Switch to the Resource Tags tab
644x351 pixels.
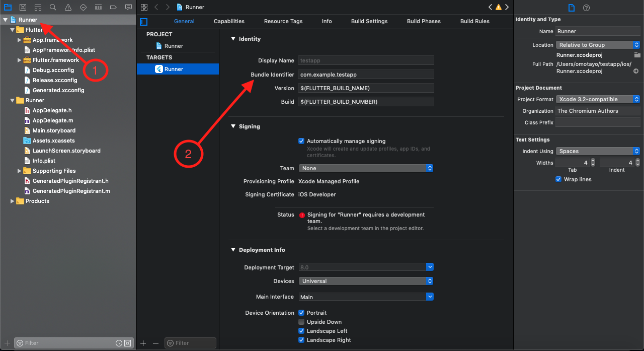[283, 21]
